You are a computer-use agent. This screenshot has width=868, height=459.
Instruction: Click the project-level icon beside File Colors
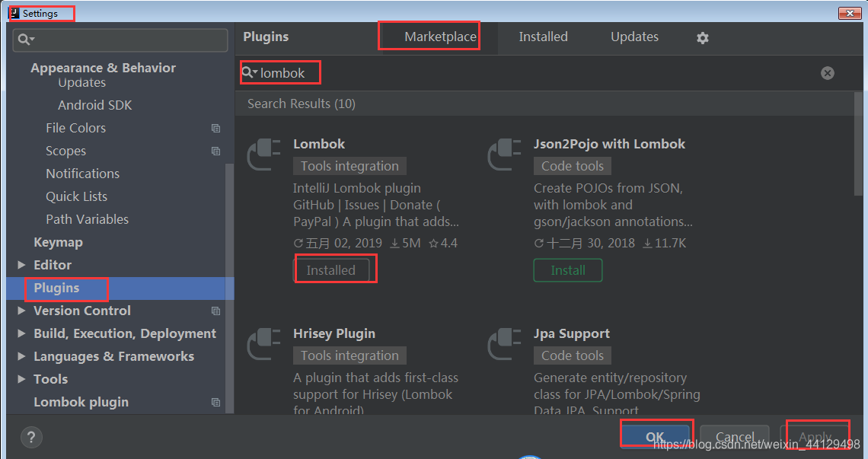(x=216, y=129)
